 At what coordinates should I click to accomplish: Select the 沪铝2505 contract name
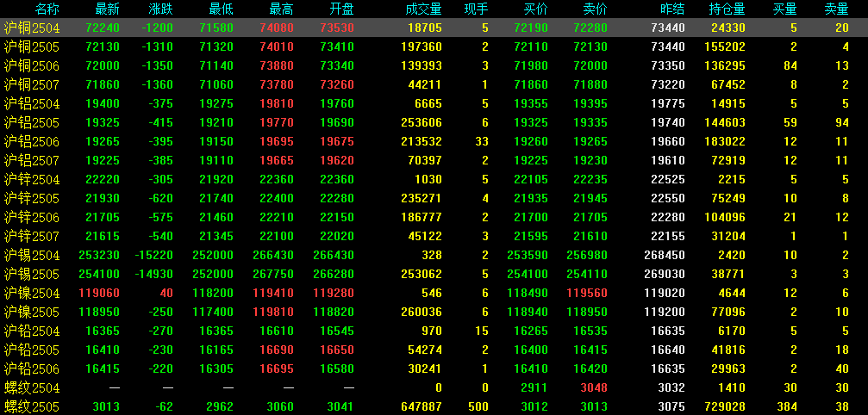32,122
